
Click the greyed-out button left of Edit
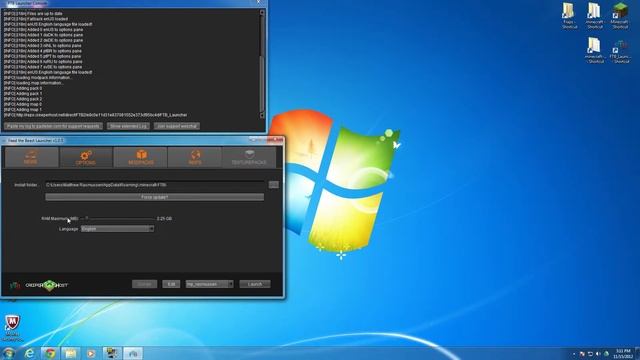pos(144,284)
